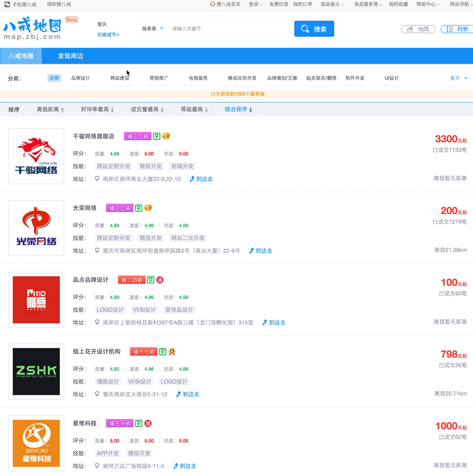Sort by 等级最高
Viewport: 473px width, 476px height.
[194, 109]
